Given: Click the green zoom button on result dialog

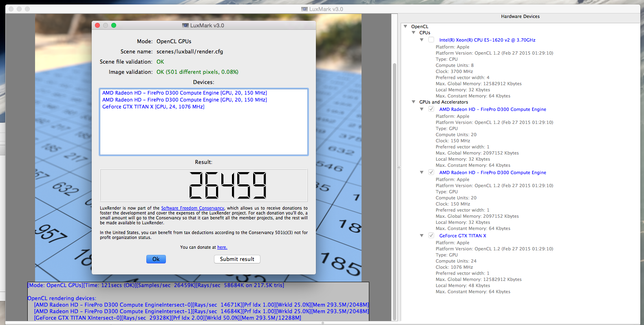Looking at the screenshot, I should (x=114, y=25).
